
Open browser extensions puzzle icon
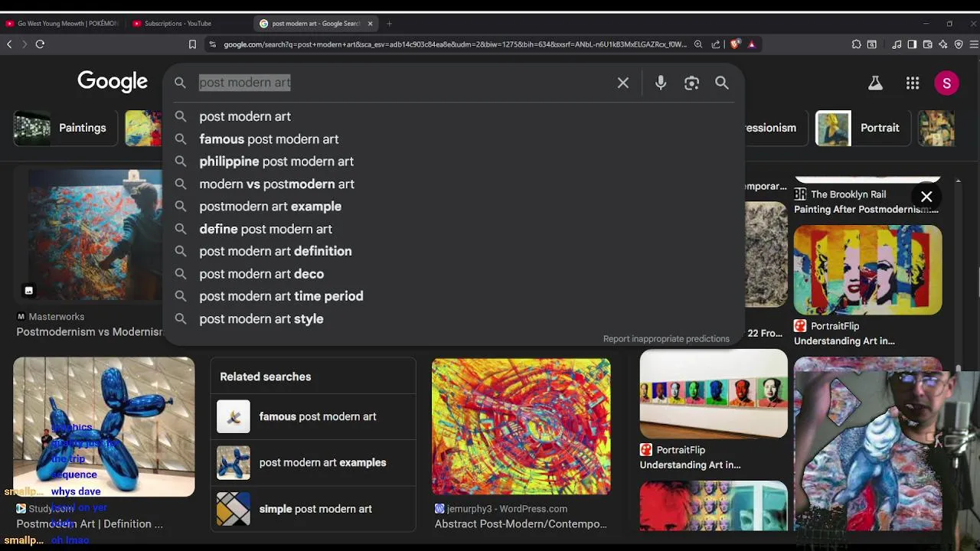coord(856,44)
